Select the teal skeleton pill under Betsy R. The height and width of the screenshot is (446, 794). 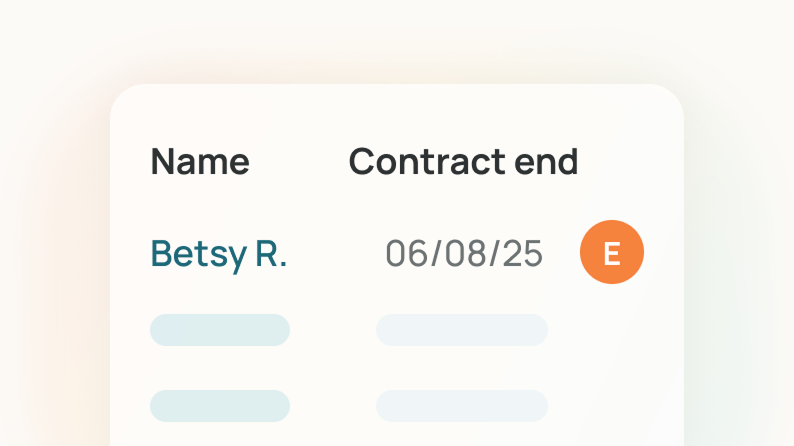point(220,330)
